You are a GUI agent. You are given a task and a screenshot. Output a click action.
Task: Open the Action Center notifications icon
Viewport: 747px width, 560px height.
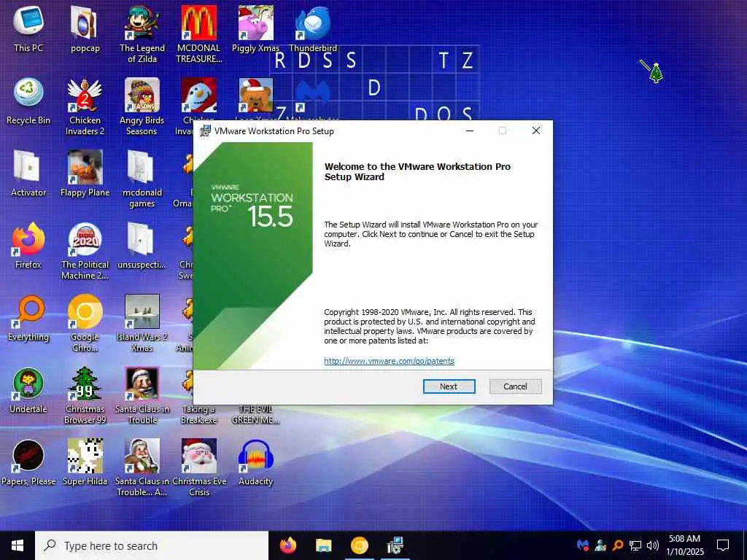(x=723, y=545)
